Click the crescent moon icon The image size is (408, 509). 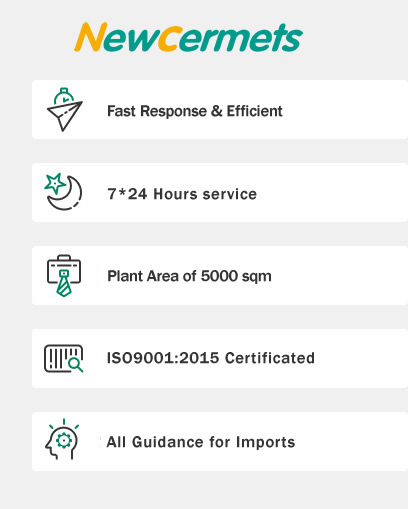pyautogui.click(x=65, y=193)
